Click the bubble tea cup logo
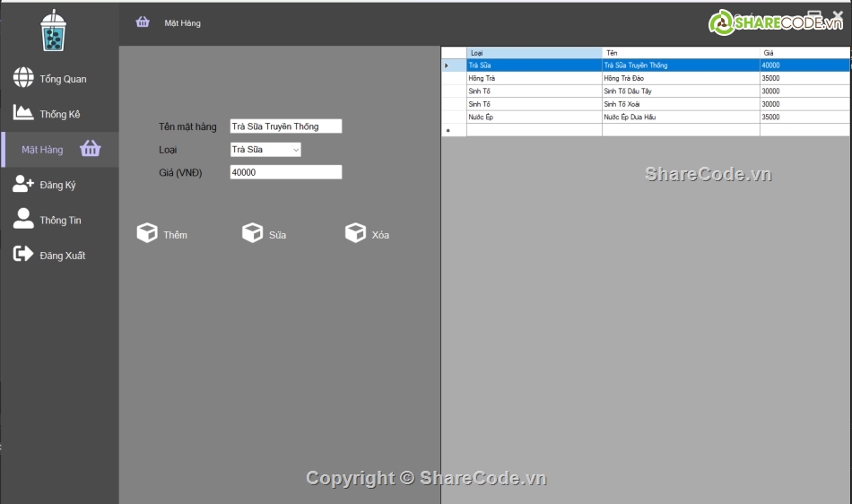The width and height of the screenshot is (852, 504). click(x=54, y=30)
